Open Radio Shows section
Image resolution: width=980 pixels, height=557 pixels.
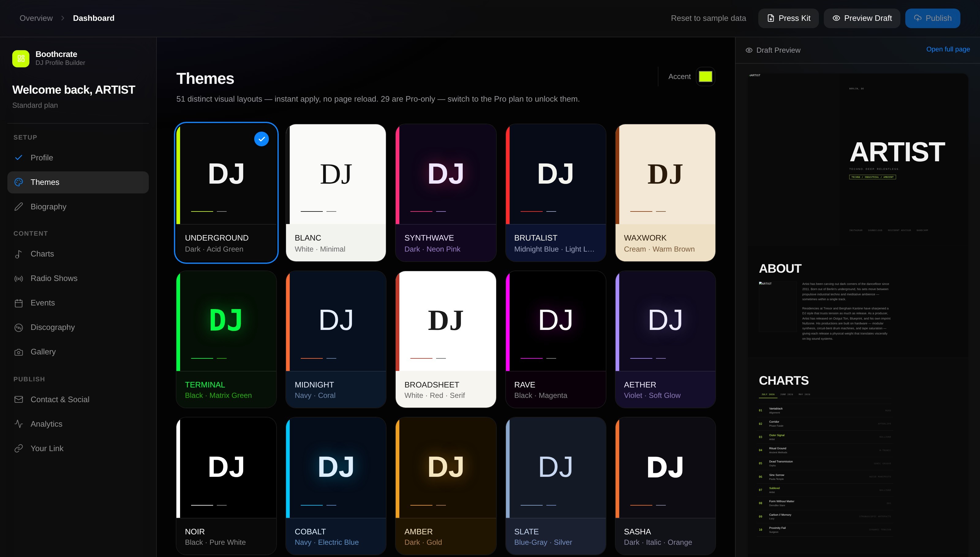(x=78, y=278)
